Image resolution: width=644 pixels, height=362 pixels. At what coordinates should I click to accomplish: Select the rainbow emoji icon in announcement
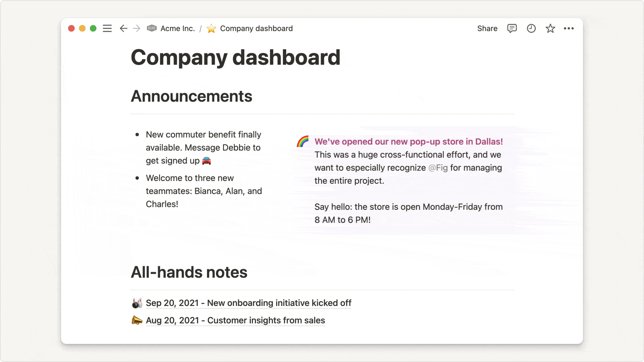coord(304,141)
